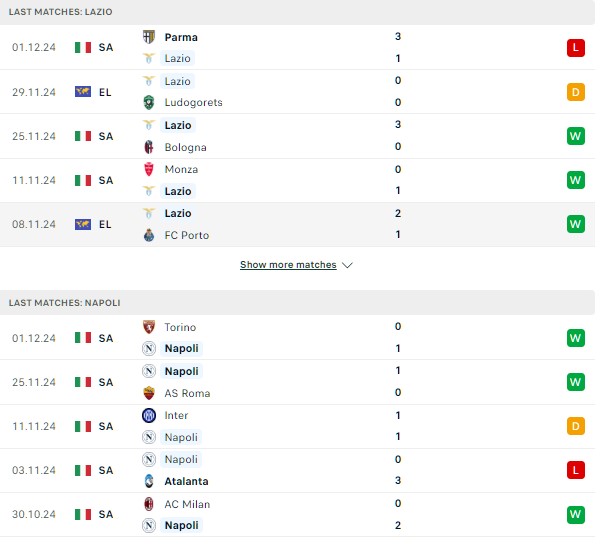Click the AS Roma club crest

coord(149,393)
